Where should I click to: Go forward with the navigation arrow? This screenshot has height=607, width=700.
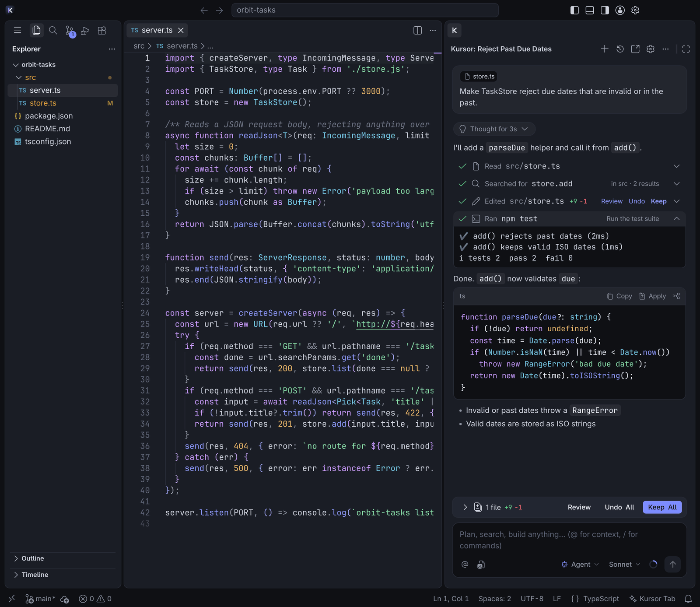coord(220,10)
